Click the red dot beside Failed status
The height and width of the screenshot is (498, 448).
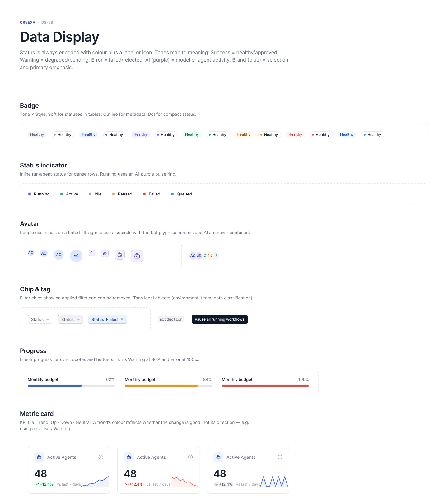pyautogui.click(x=144, y=194)
